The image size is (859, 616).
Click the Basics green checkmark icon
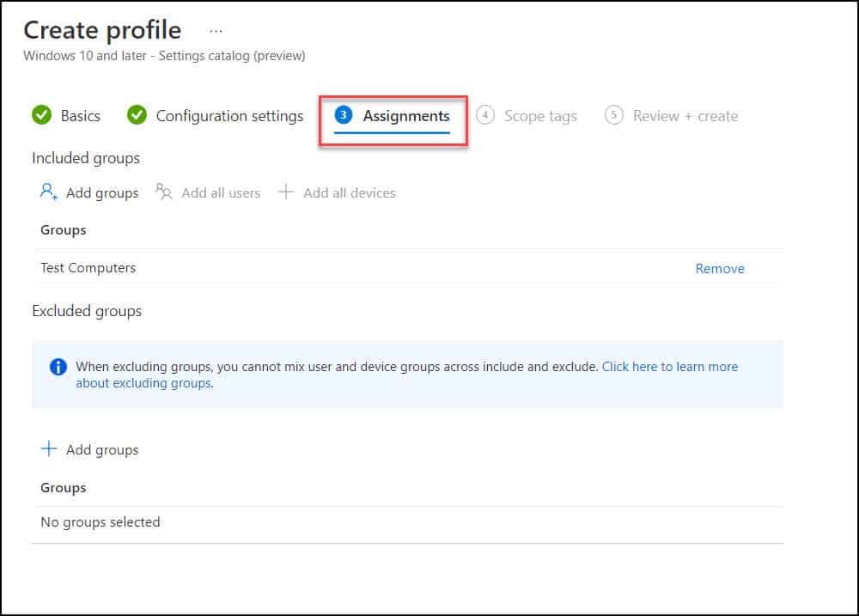[x=41, y=115]
